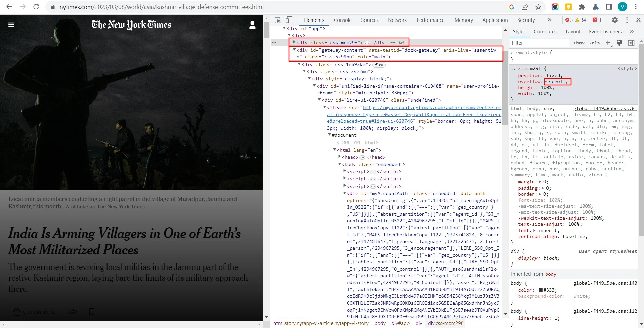Open the NYT hamburger menu
Viewport: 644px width, 328px height.
point(11,25)
